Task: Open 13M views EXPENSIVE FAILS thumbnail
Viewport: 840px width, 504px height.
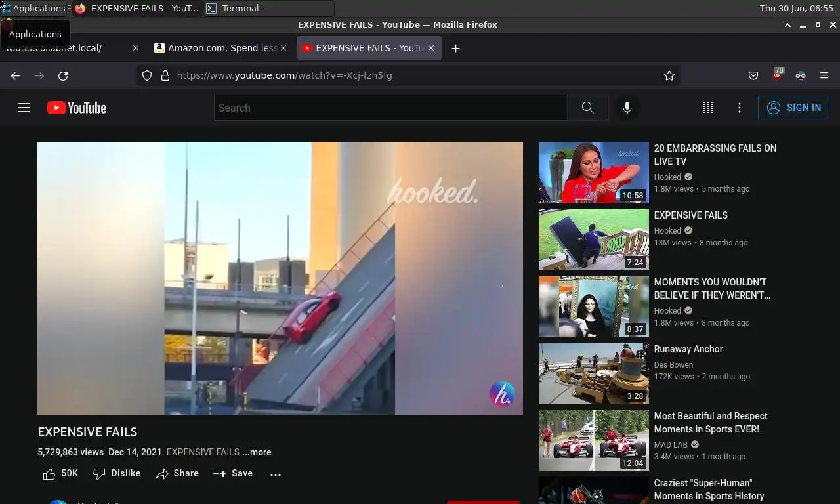Action: tap(593, 240)
